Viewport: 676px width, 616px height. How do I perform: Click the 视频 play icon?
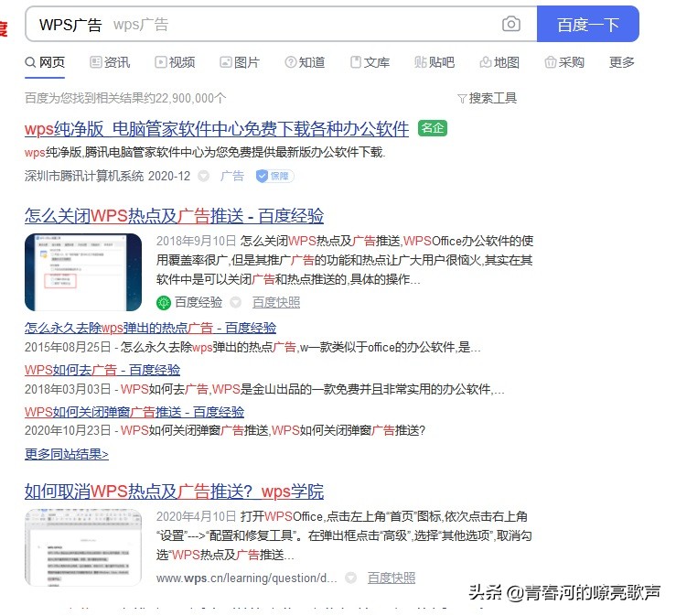[160, 62]
